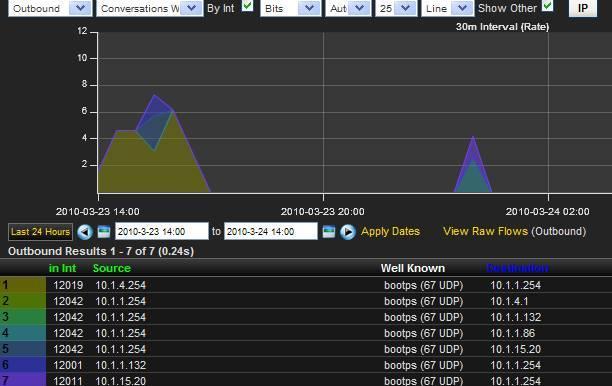Open the start date calendar icon
This screenshot has width=612, height=386.
tap(104, 232)
